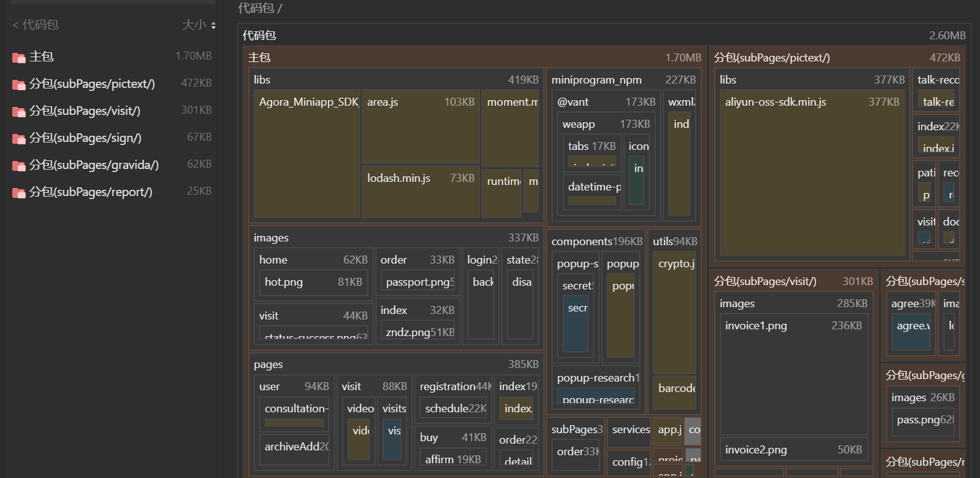This screenshot has height=478, width=980.
Task: Select the invoice2.png 50KB block
Action: point(793,450)
